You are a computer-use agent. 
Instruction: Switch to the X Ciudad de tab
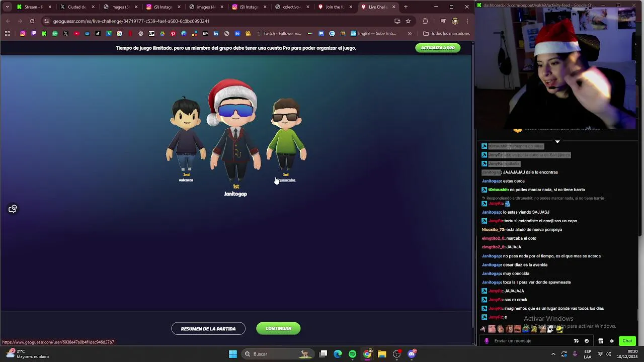point(76,7)
